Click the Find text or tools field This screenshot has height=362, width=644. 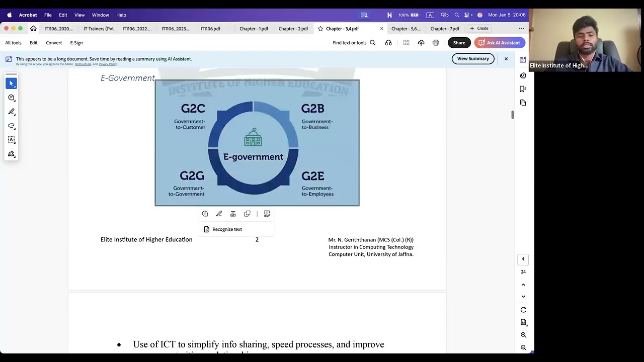(354, 43)
